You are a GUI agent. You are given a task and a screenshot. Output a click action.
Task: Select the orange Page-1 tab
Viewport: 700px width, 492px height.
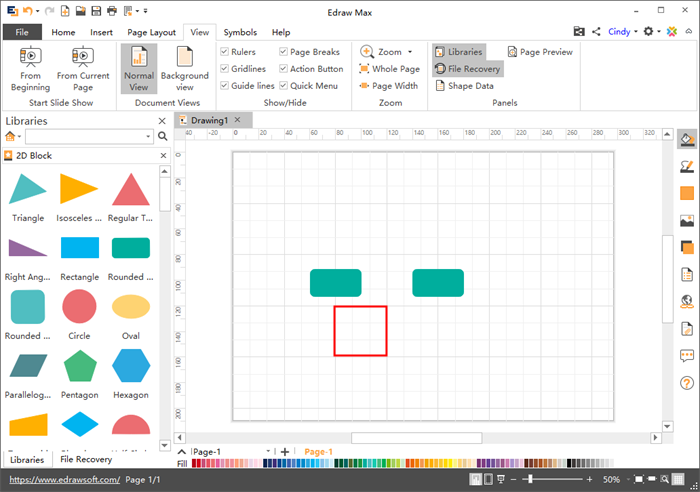coord(318,451)
